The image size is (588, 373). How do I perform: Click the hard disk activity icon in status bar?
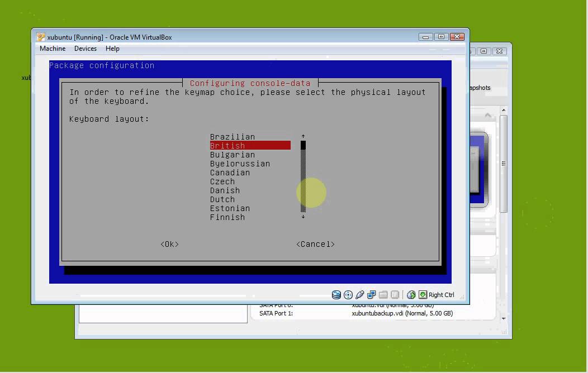pos(336,295)
